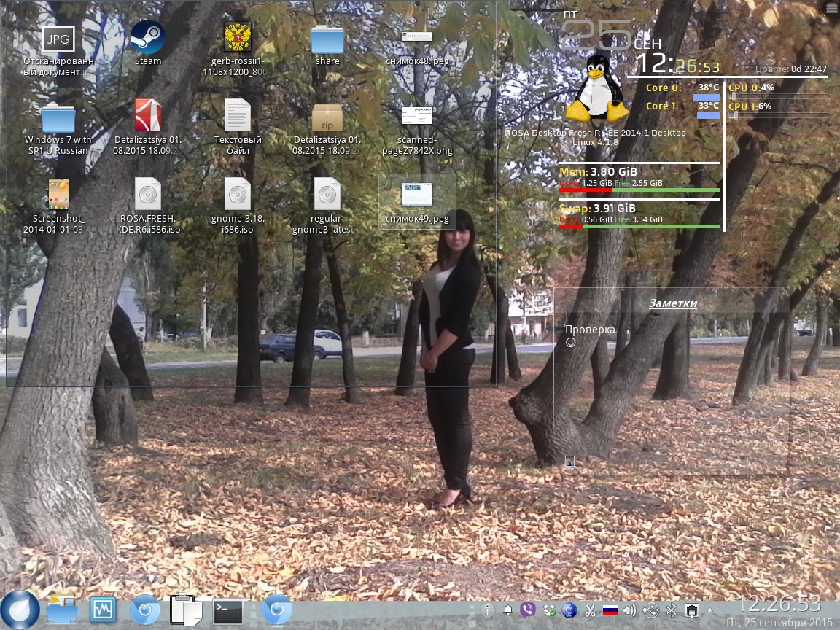The width and height of the screenshot is (840, 630).
Task: Select the снимок49.jpeg thumbnail
Action: 417,194
